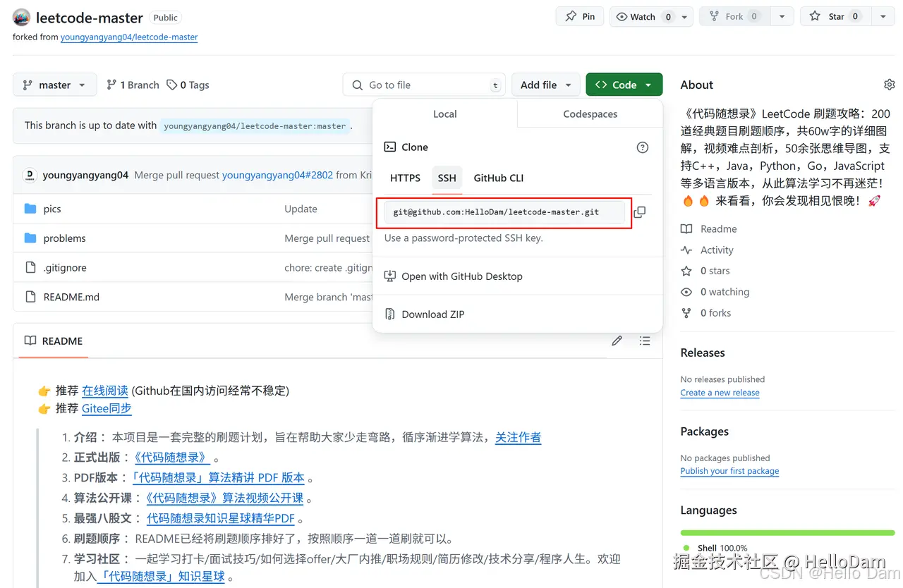Switch to the Codespaces tab
The image size is (903, 588).
[x=590, y=114]
